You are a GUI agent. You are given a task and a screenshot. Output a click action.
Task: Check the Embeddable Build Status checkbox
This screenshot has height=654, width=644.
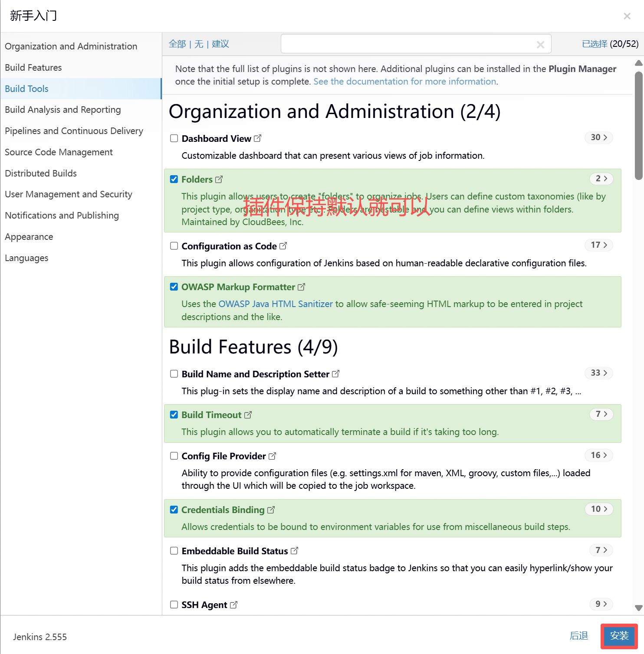point(174,551)
